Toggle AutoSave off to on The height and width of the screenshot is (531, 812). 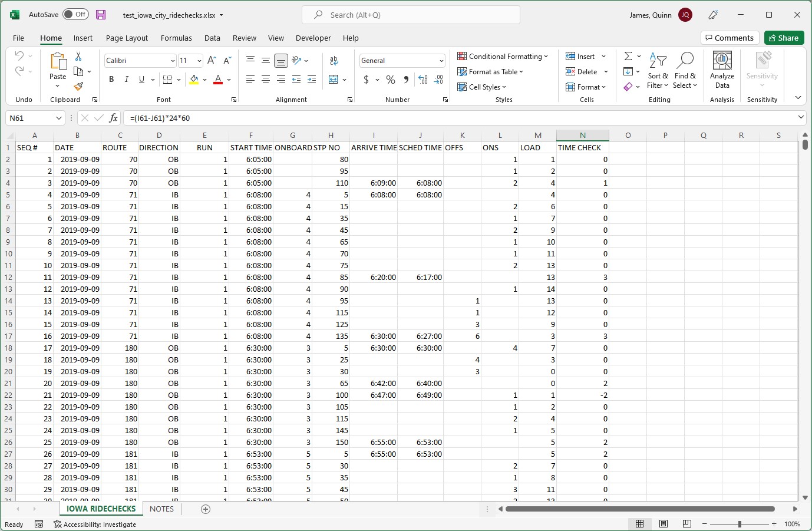pyautogui.click(x=75, y=15)
